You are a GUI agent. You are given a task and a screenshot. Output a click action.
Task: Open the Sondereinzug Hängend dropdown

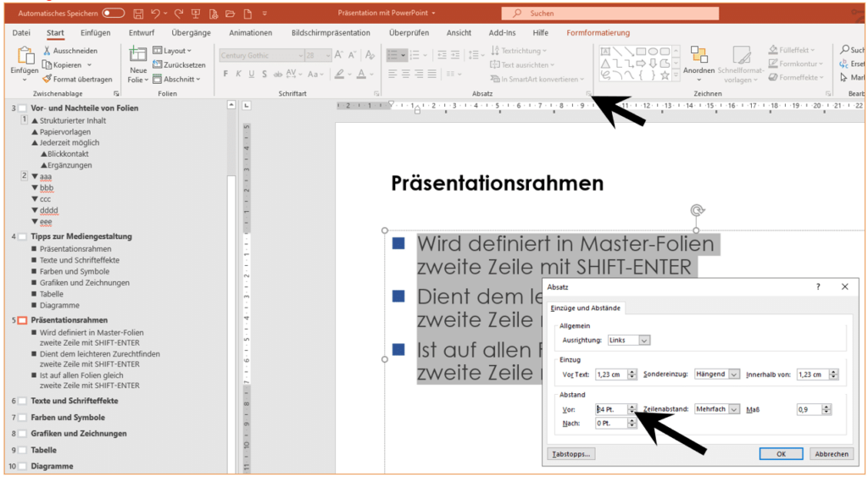point(734,374)
